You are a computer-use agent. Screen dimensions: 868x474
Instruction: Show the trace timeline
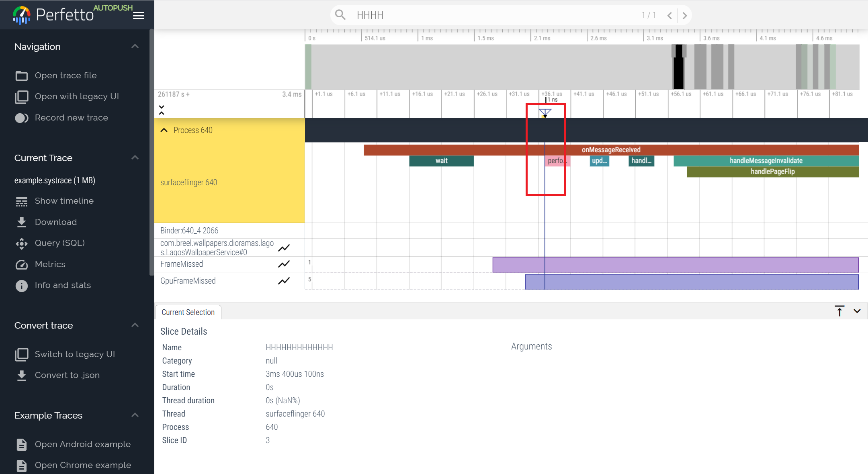[63, 200]
